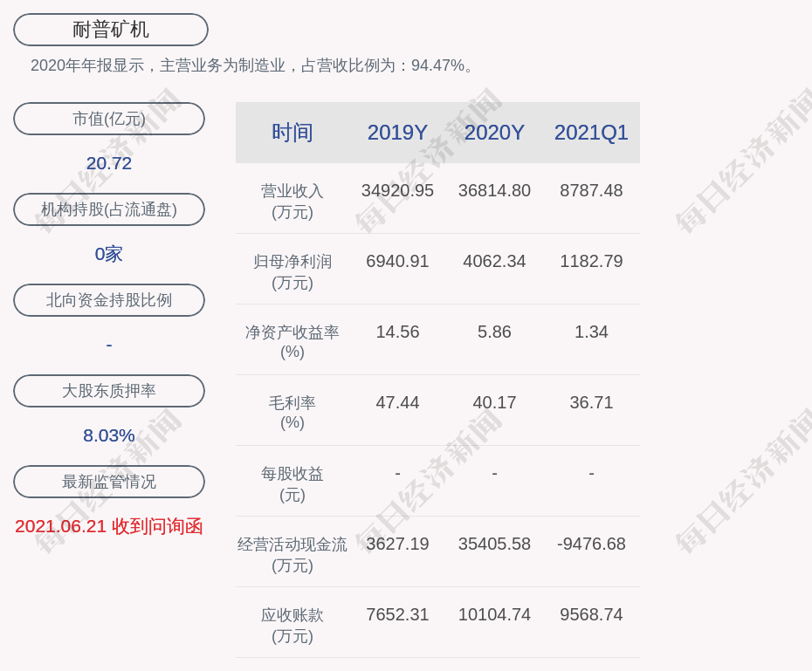
Task: Click the 净资产收益率(%) row label
Action: pyautogui.click(x=292, y=342)
